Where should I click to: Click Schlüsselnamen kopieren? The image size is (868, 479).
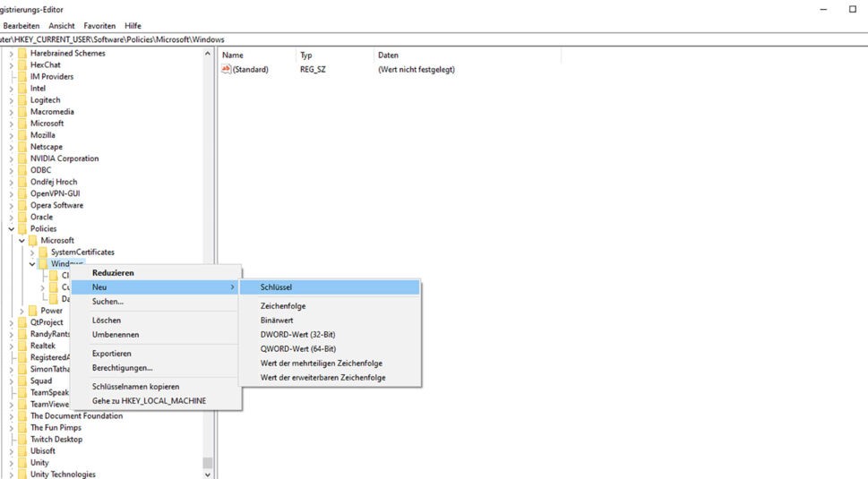point(156,387)
